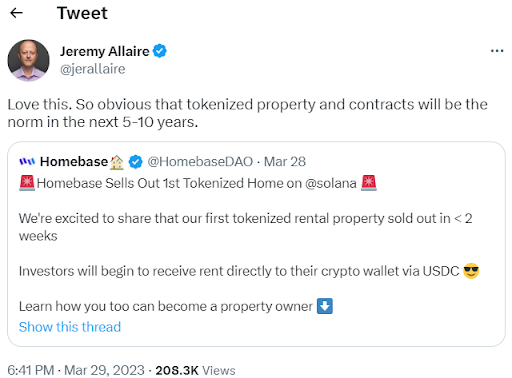Click the house emoji next to Homebase

117,162
